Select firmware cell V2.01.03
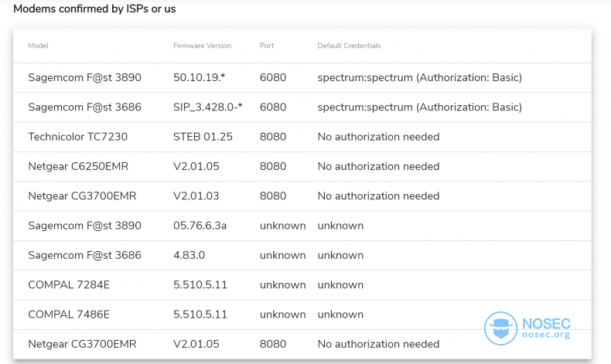This screenshot has height=364, width=611. point(196,196)
